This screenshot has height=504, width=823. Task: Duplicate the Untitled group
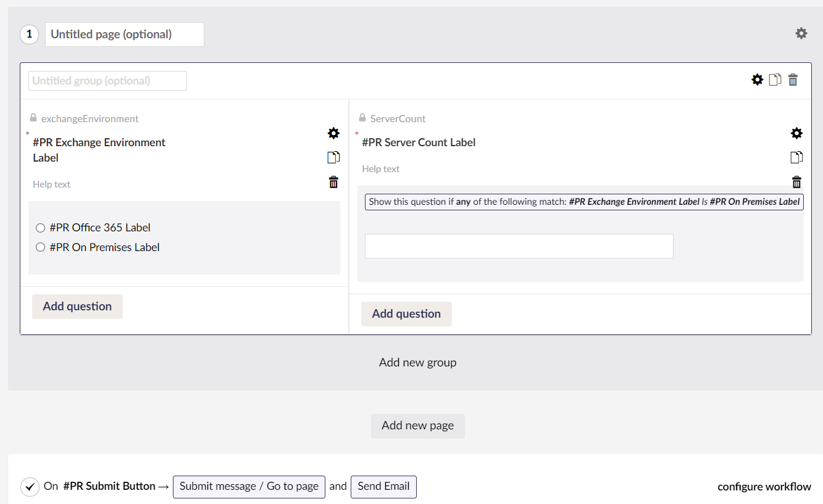tap(775, 79)
